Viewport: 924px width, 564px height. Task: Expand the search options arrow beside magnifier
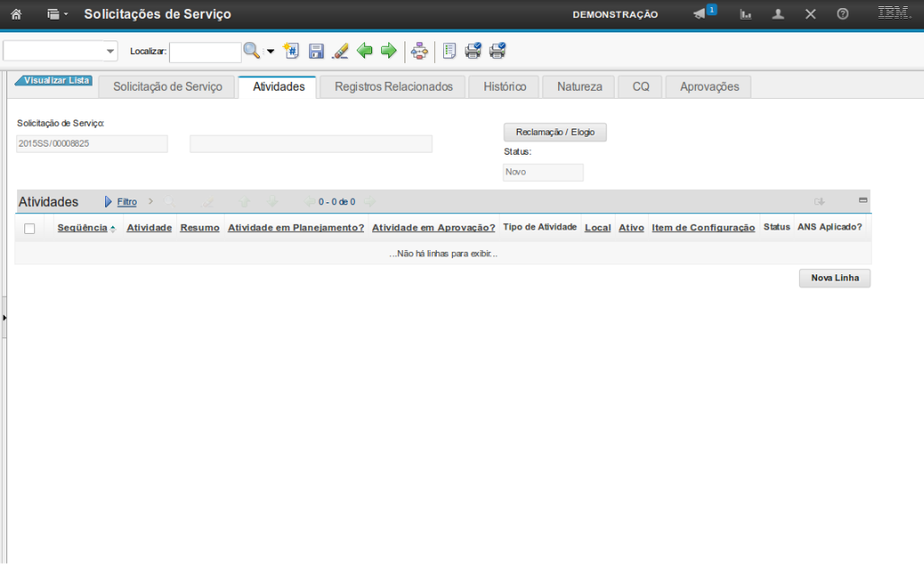[271, 51]
